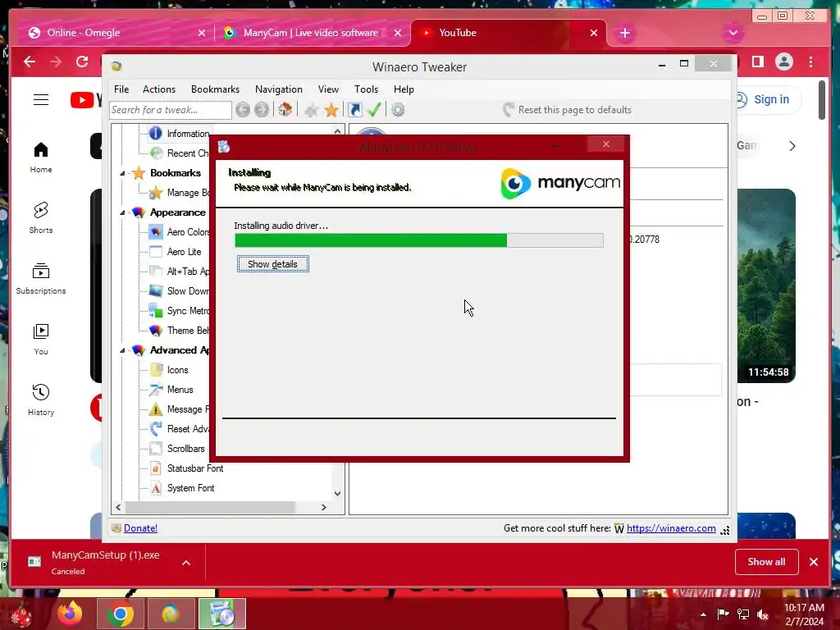The height and width of the screenshot is (630, 840).
Task: Select Slow Down Animations tree item
Action: (x=180, y=291)
